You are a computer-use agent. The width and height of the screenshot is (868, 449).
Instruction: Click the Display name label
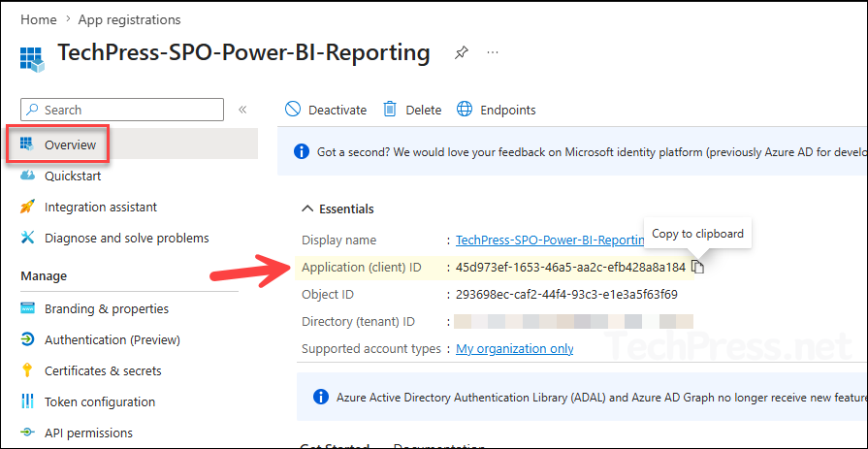[338, 241]
